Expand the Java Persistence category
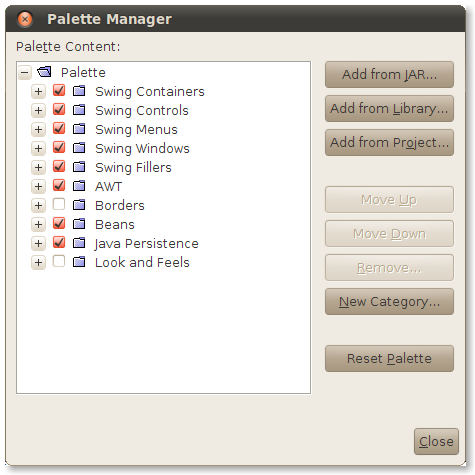 click(x=38, y=243)
